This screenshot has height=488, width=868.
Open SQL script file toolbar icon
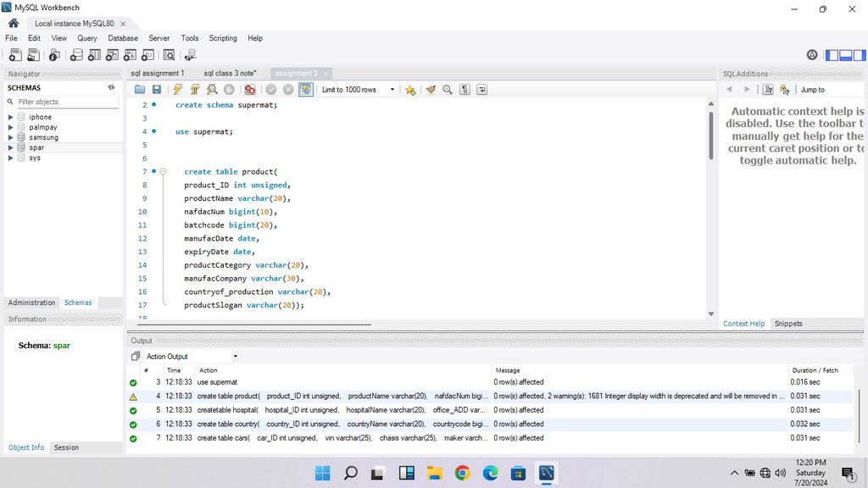click(34, 55)
